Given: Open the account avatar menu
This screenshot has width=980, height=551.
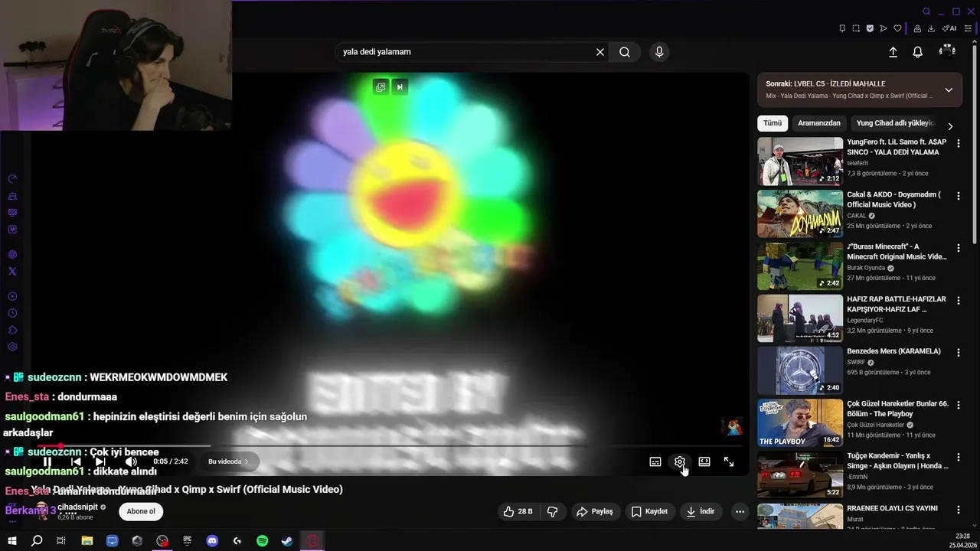Looking at the screenshot, I should 947,52.
